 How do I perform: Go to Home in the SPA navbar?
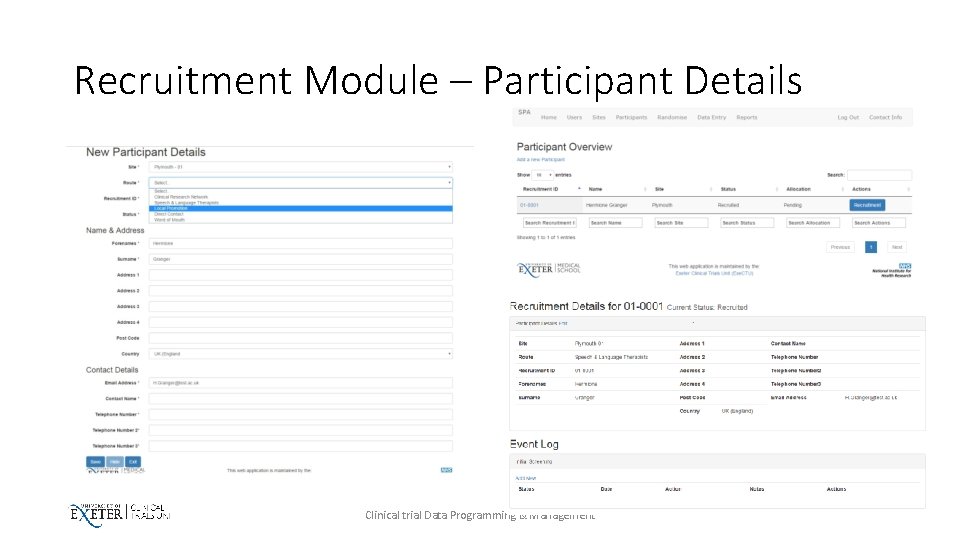[549, 118]
